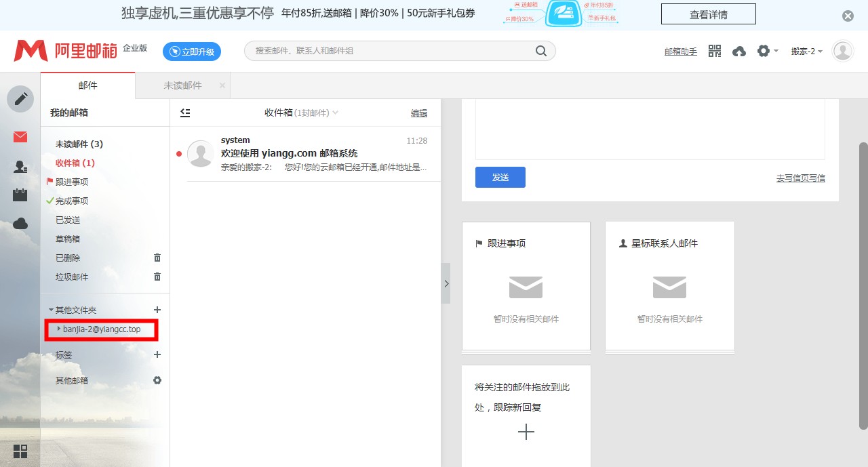Collapse the folder list with the arrow icon

pyautogui.click(x=185, y=113)
